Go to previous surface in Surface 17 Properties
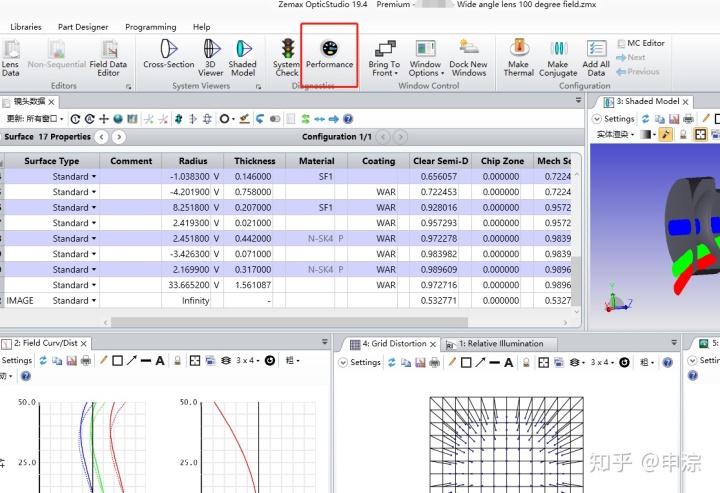The image size is (720, 493). point(101,137)
